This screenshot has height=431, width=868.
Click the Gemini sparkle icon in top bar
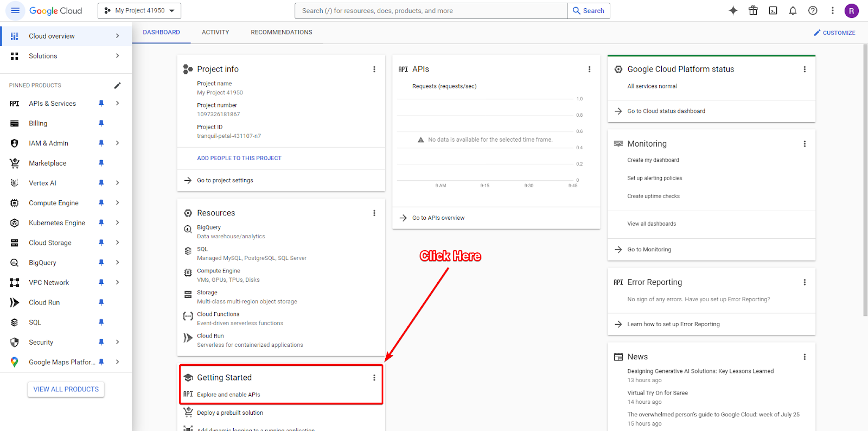click(x=733, y=10)
